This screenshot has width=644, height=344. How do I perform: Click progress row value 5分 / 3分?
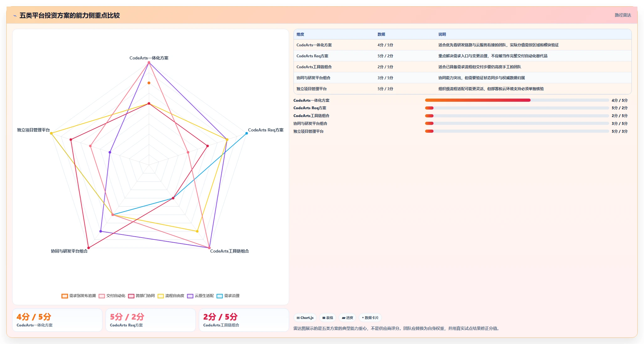(x=620, y=131)
